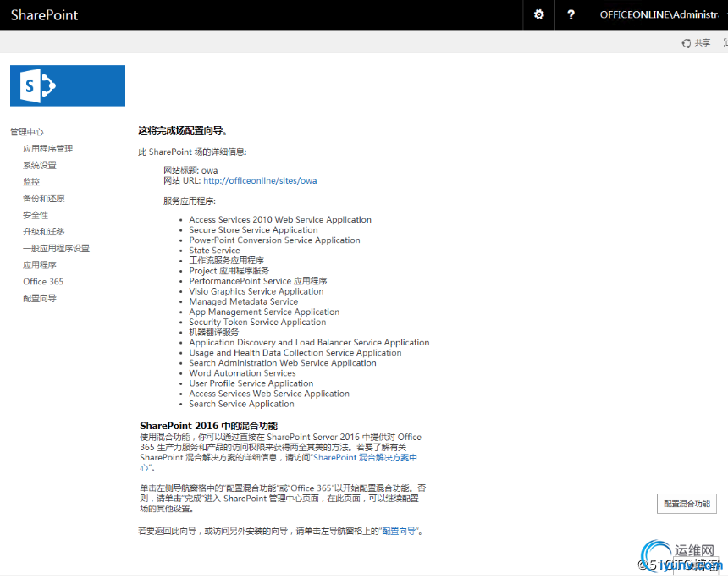Click Search Service Application entry

pos(241,404)
